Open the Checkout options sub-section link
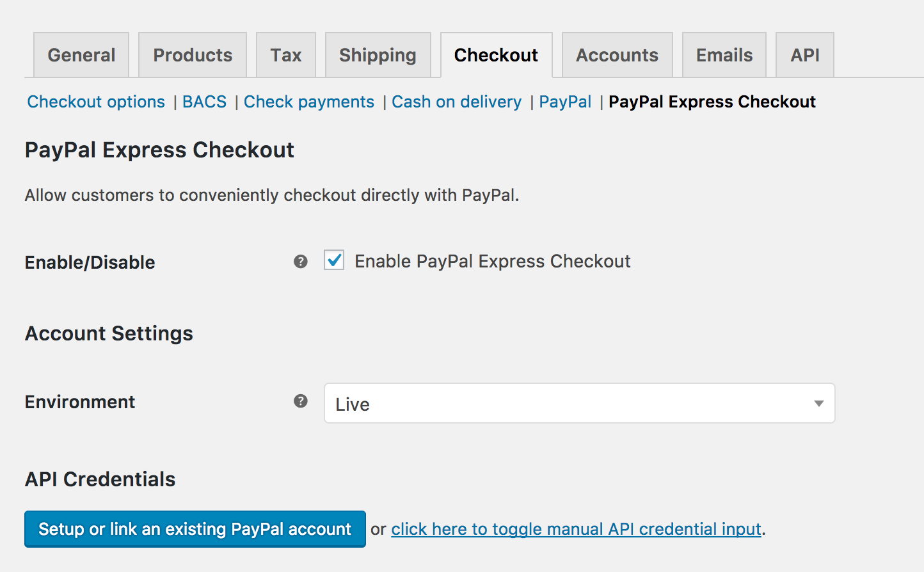The height and width of the screenshot is (572, 924). point(96,102)
